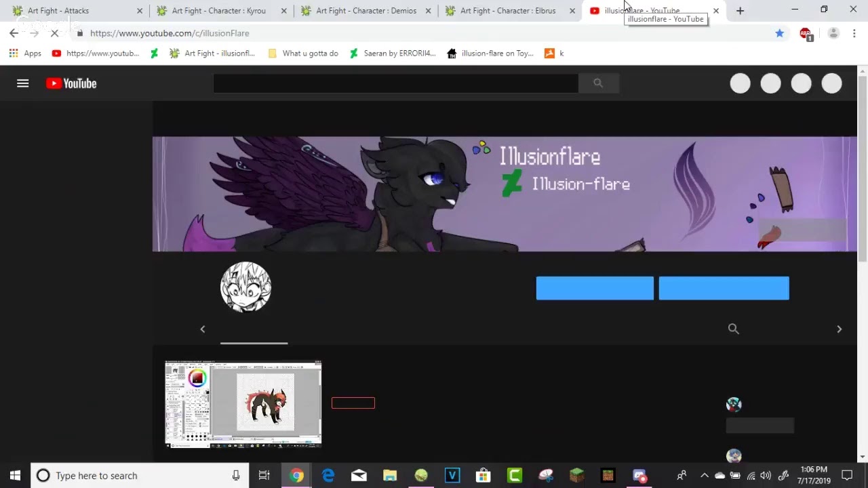Open Chrome from the taskbar

pos(296,475)
